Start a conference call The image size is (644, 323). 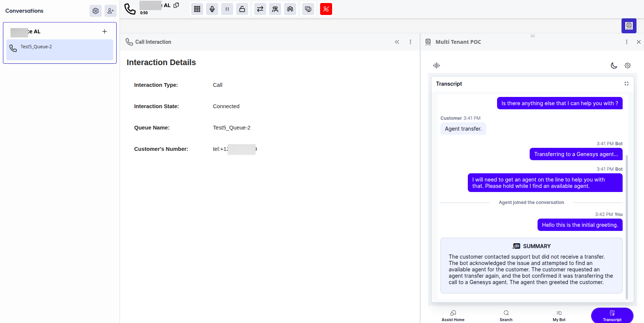click(290, 9)
